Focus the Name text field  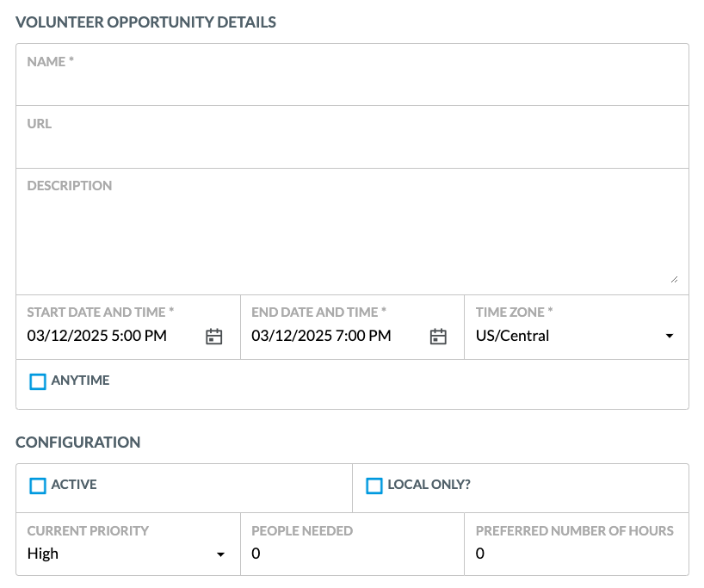[353, 75]
